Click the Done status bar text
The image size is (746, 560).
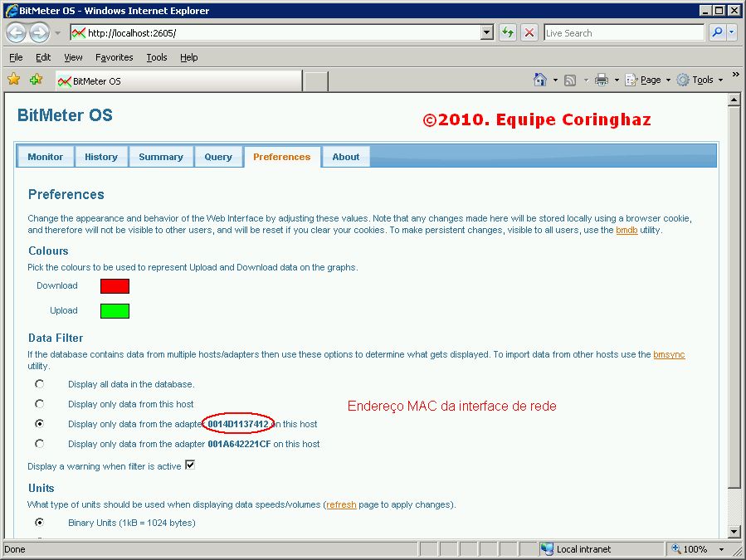click(15, 549)
